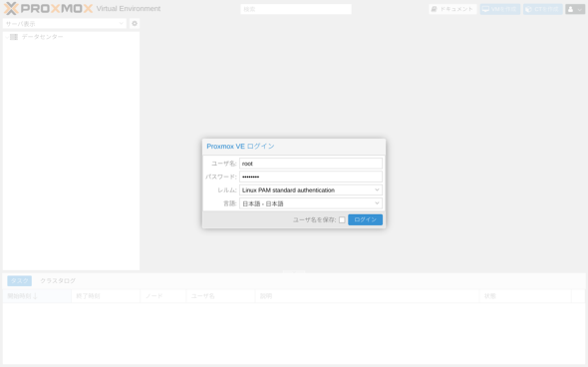Screen dimensions: 588x367
Task: Click the CT create button
Action: point(542,9)
